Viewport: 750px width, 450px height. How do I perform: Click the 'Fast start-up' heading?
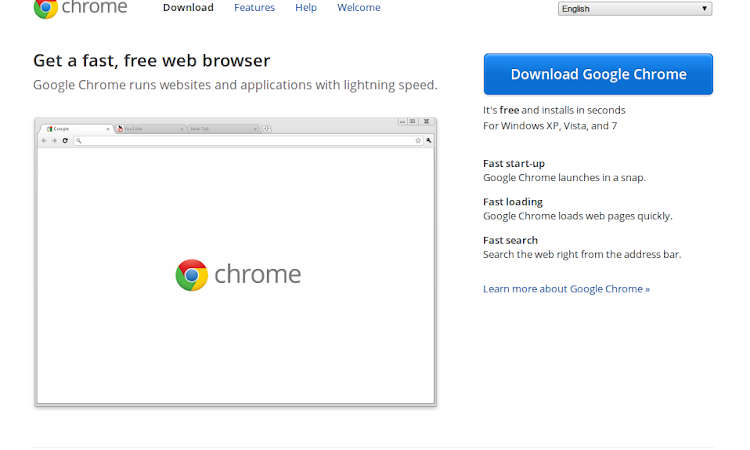[514, 164]
